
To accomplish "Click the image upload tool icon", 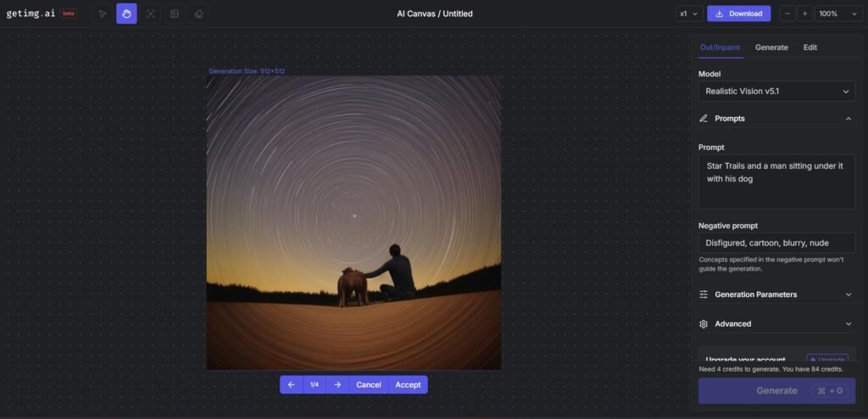I will tap(174, 14).
